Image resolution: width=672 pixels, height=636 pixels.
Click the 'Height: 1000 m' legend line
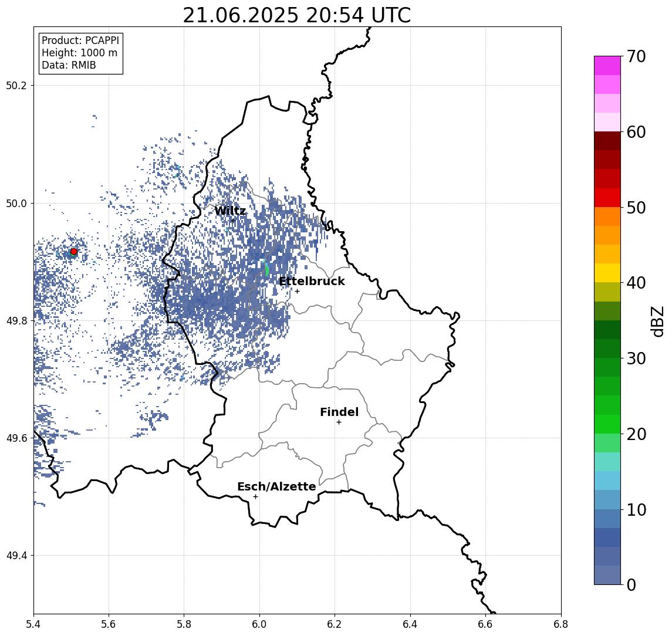pos(79,53)
